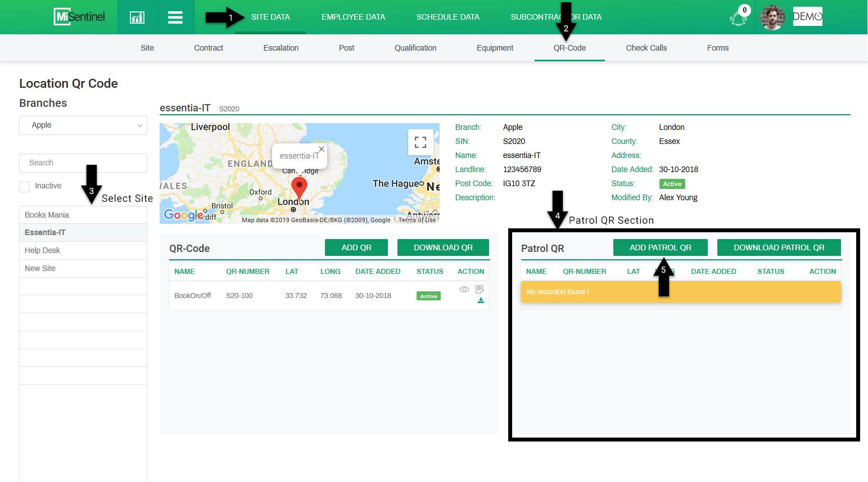Click the site Status Active badge

[672, 184]
